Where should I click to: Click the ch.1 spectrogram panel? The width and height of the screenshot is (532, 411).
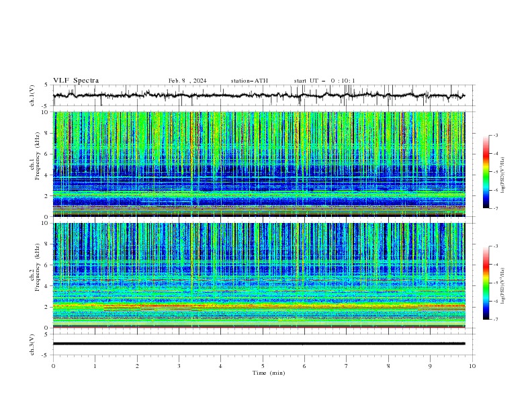(x=259, y=164)
